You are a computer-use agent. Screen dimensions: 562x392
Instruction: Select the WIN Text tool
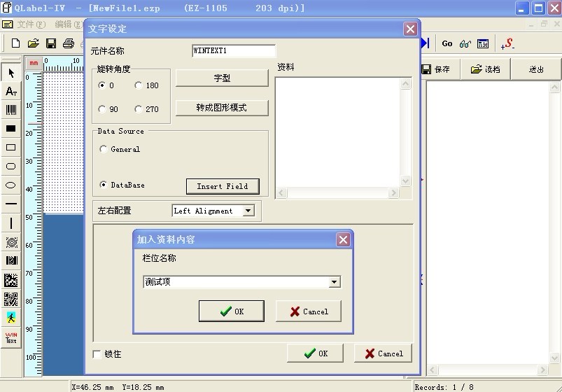11,337
